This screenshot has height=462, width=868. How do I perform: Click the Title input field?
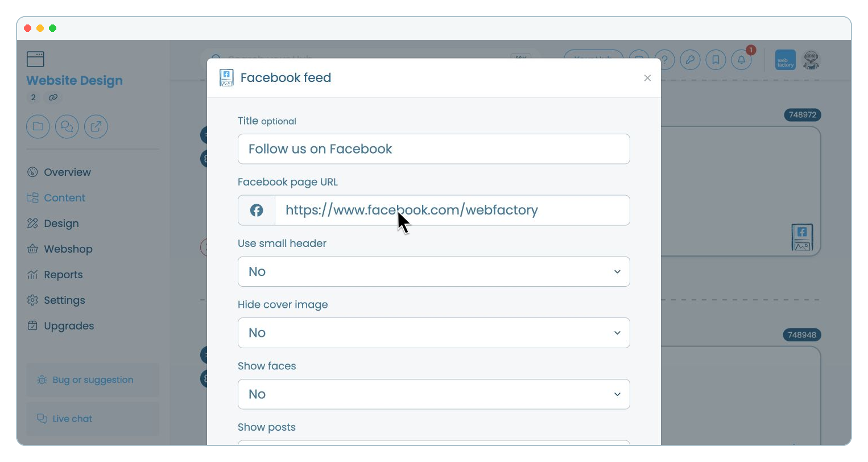[433, 149]
